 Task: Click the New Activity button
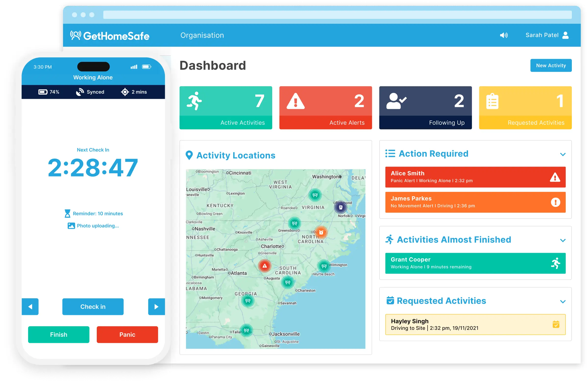pyautogui.click(x=551, y=65)
